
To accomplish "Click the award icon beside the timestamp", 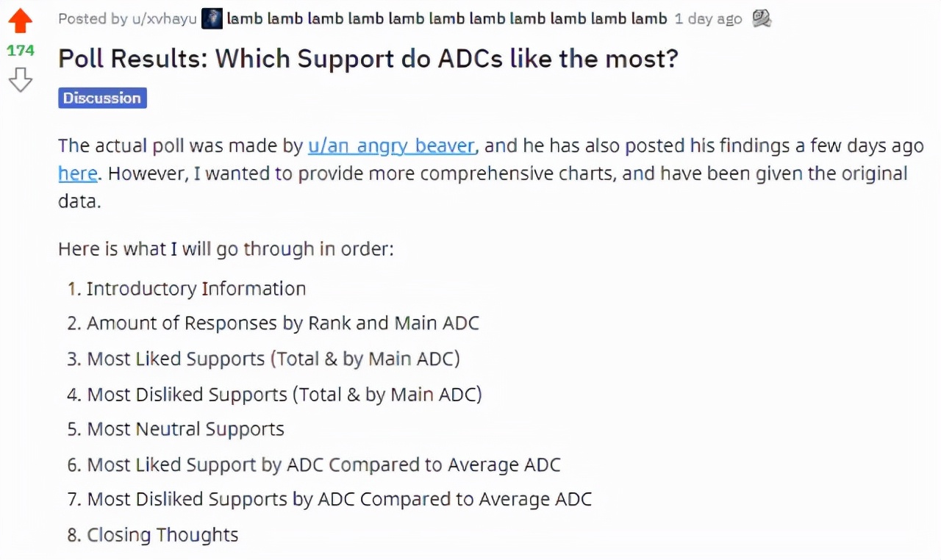I will (x=762, y=18).
